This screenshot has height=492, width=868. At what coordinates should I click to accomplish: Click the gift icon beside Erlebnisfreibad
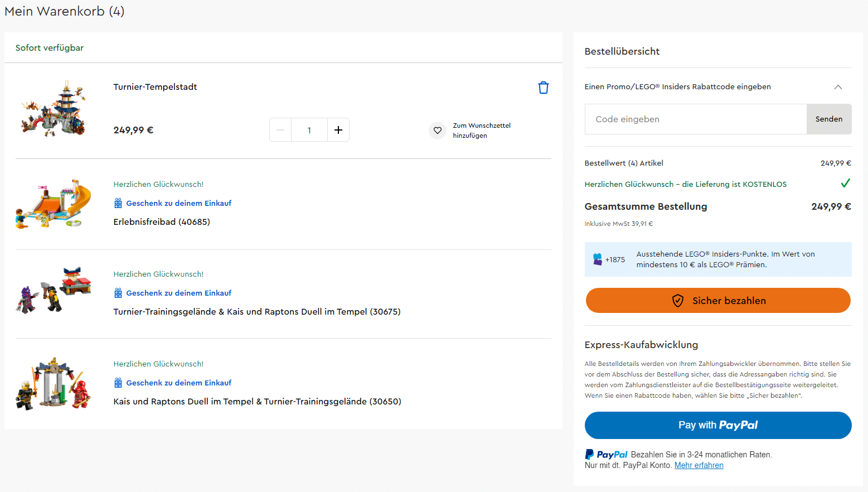(118, 203)
